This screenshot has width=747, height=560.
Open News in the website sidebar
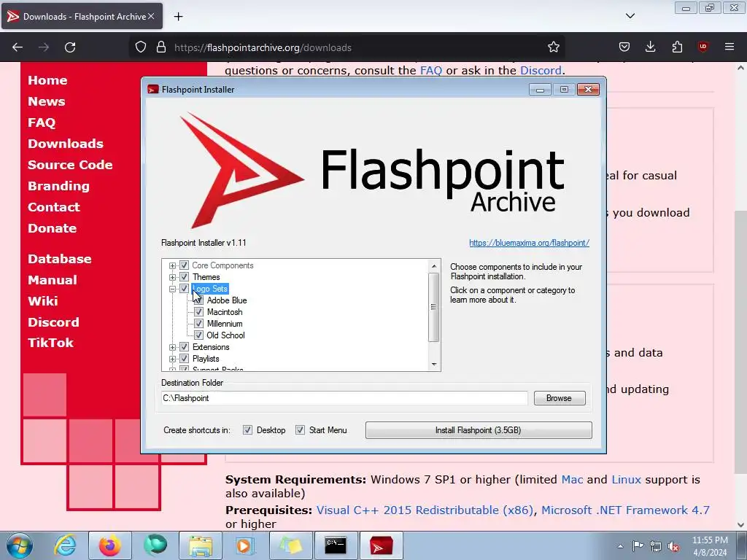point(46,101)
